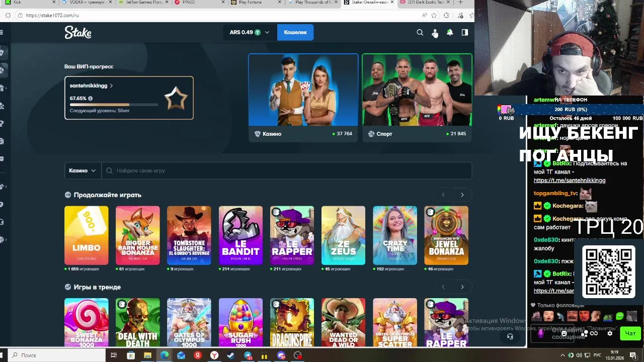Open Yandex Browser from the taskbar
644x362 pixels.
pyautogui.click(x=214, y=355)
